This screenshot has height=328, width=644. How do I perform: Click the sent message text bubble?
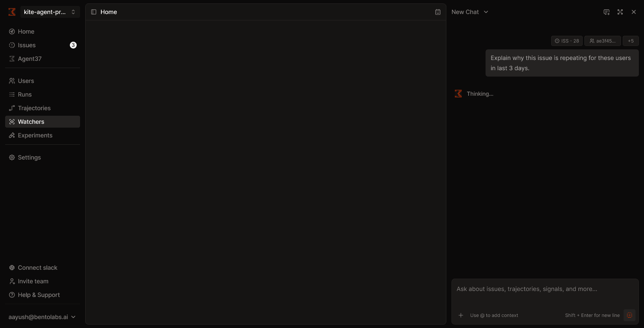click(562, 63)
